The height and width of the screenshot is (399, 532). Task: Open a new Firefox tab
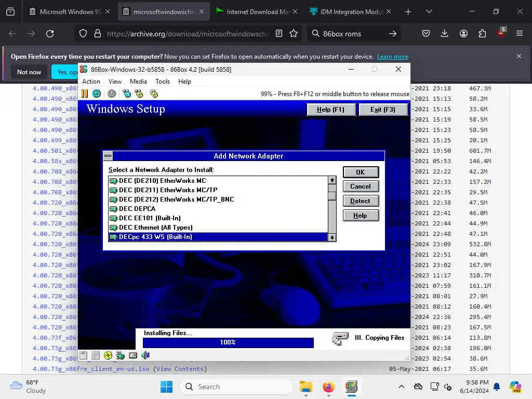[408, 11]
